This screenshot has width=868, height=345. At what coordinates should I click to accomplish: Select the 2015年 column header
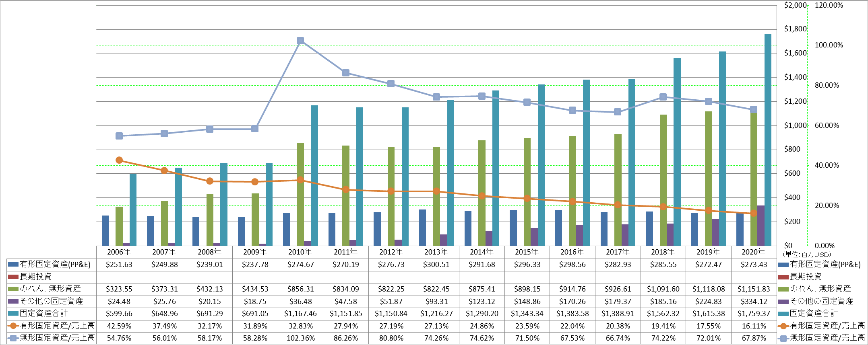[527, 252]
